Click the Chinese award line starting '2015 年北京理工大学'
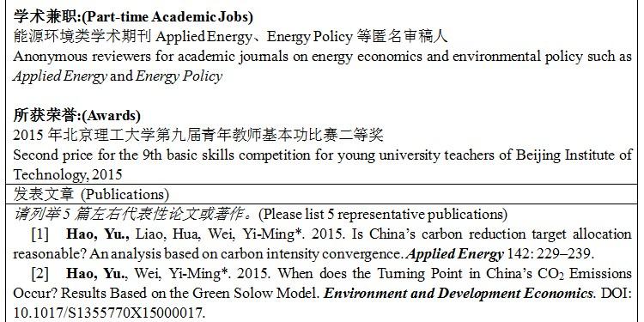 pyautogui.click(x=198, y=135)
